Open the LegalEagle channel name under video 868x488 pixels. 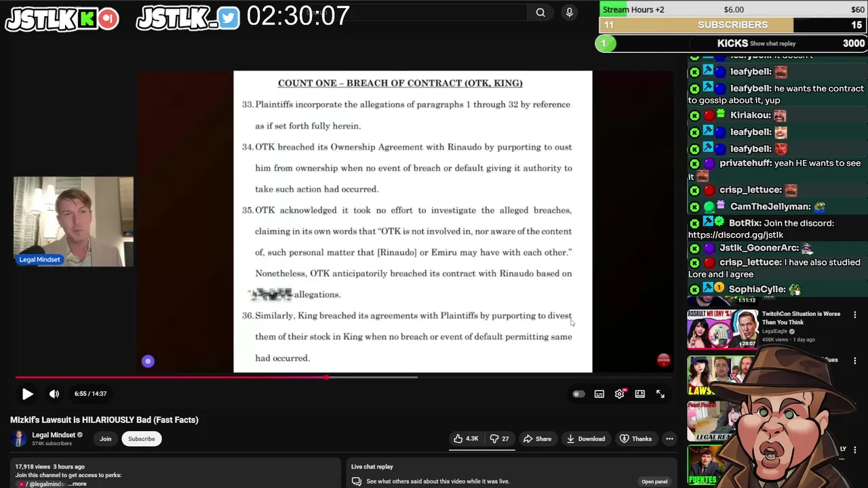[x=776, y=331]
